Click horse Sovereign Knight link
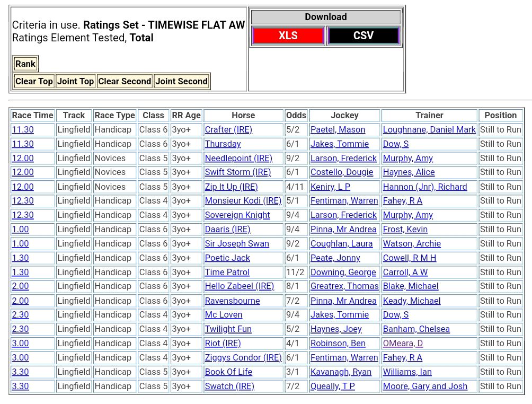The image size is (532, 404). click(x=237, y=215)
